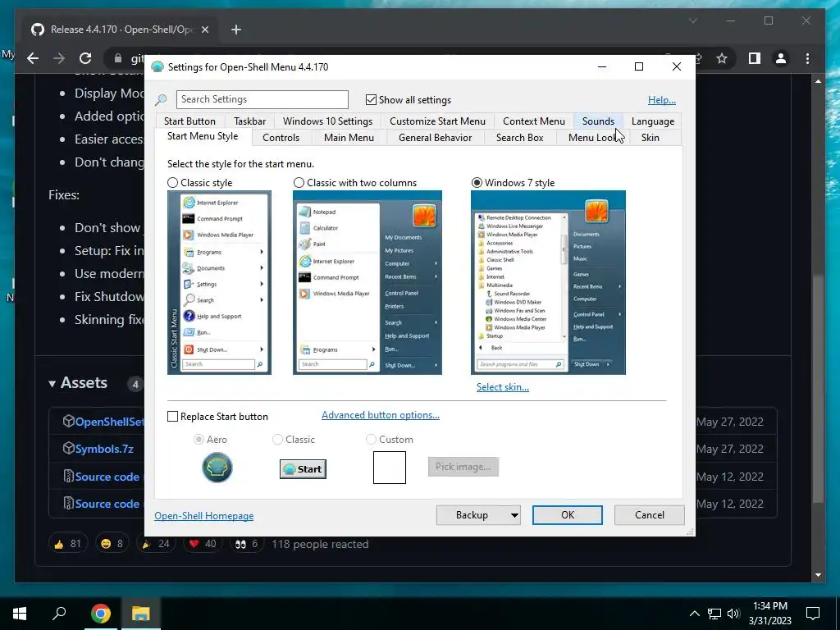
Task: Switch to Customize Start Menu tab
Action: [x=438, y=121]
